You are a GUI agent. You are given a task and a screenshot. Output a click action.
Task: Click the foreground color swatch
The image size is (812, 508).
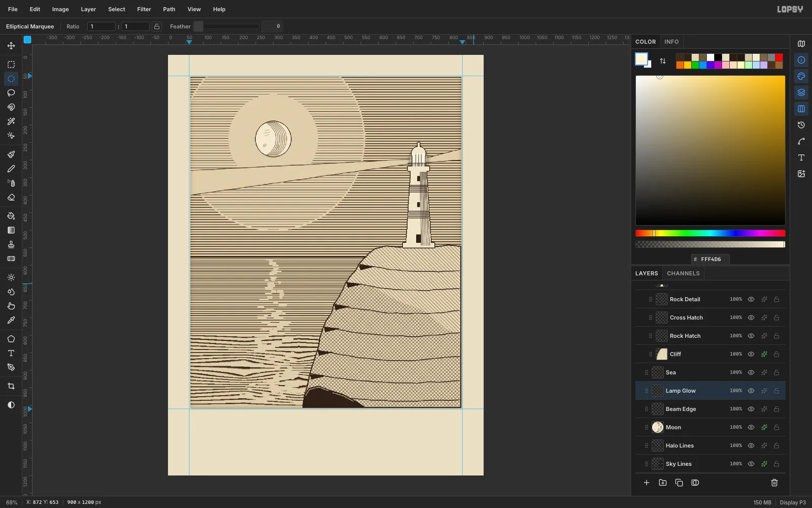click(641, 58)
